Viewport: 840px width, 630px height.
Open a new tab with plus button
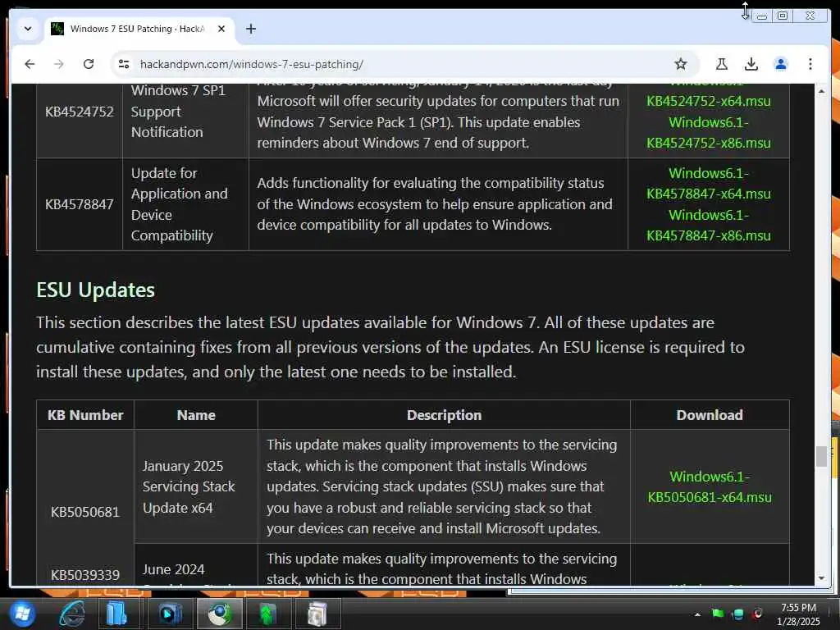pyautogui.click(x=251, y=29)
